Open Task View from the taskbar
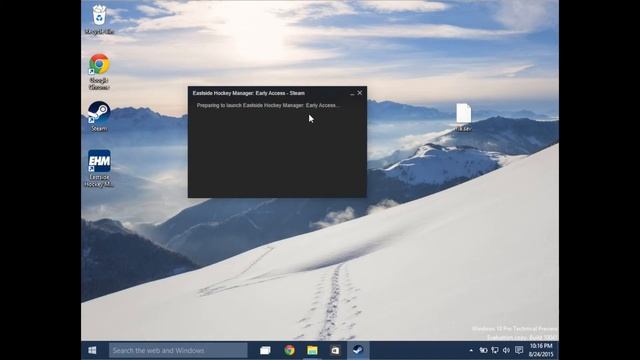This screenshot has width=640, height=360. (x=265, y=350)
